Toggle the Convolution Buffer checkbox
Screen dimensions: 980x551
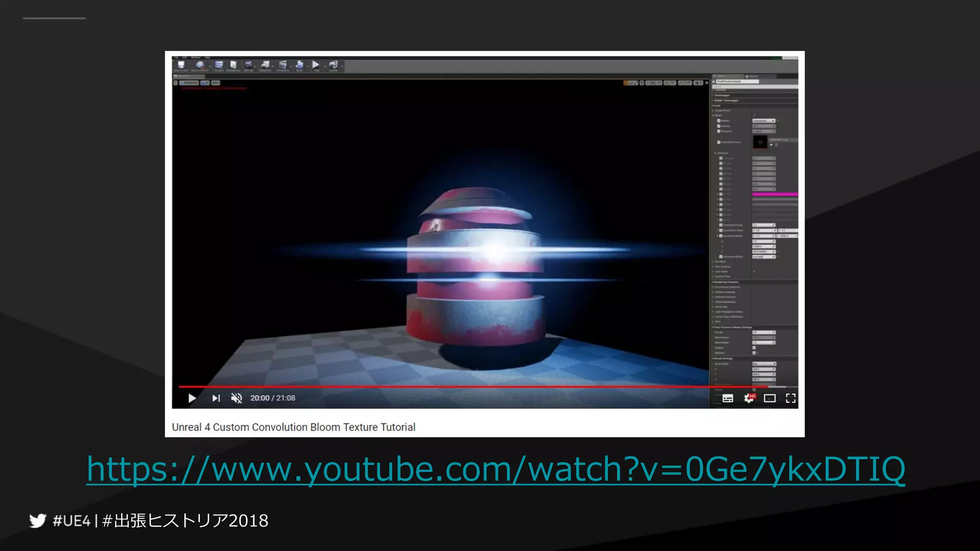(x=721, y=257)
